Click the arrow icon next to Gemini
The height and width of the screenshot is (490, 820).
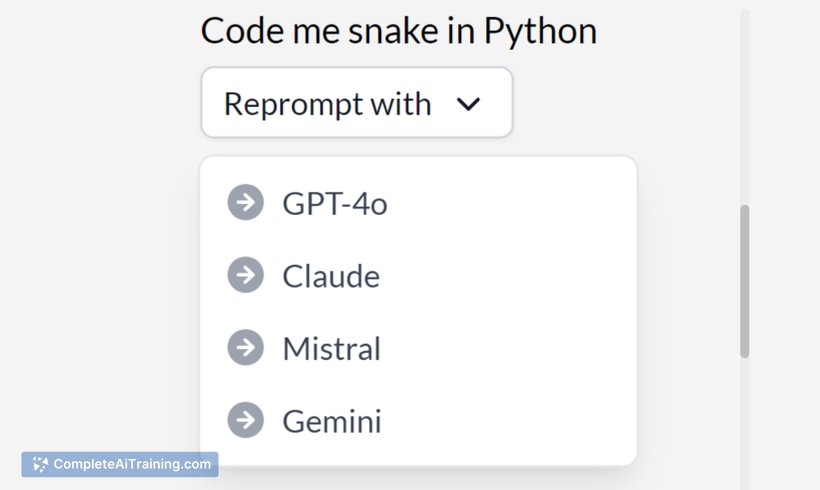point(245,420)
